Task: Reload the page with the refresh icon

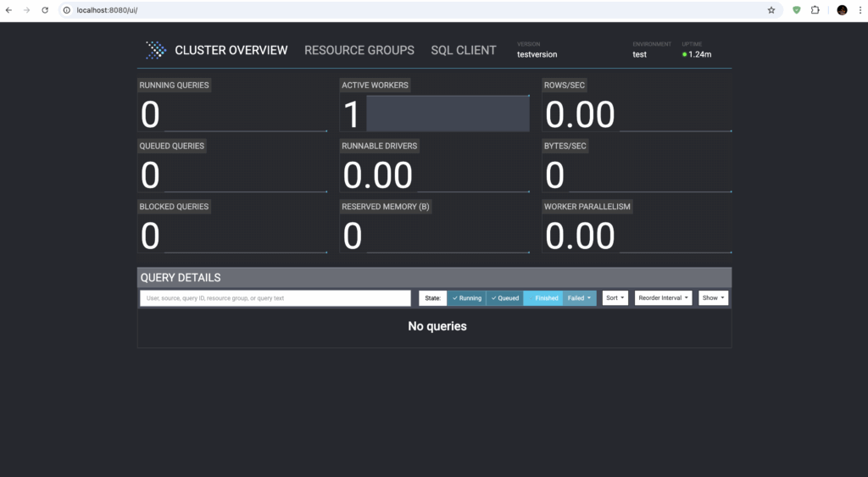Action: 45,10
